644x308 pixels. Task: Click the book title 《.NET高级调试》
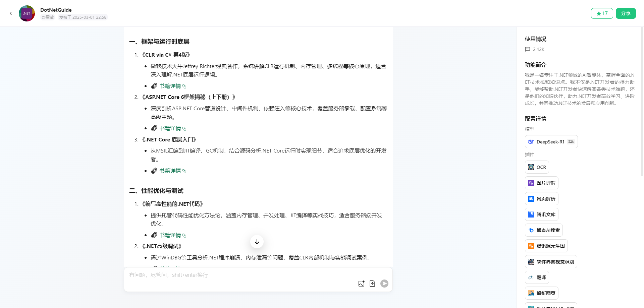(x=162, y=246)
